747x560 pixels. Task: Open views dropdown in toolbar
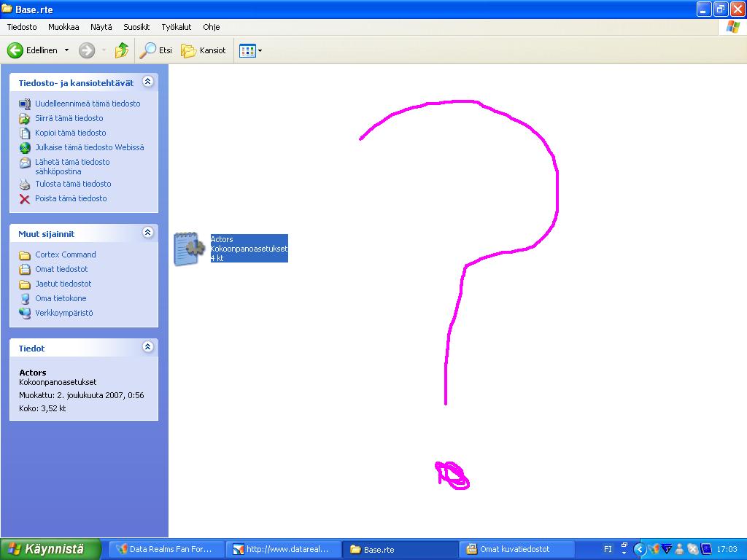click(259, 51)
